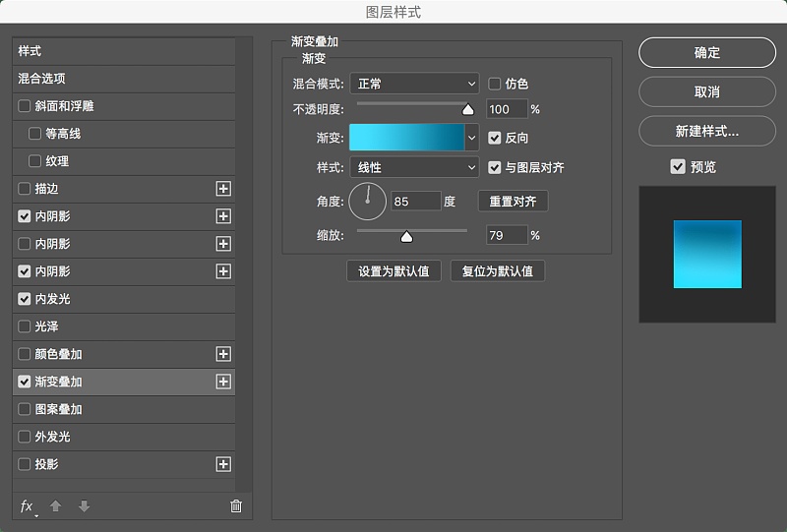This screenshot has width=787, height=532.
Task: Delete effect using the trash icon
Action: [x=236, y=505]
